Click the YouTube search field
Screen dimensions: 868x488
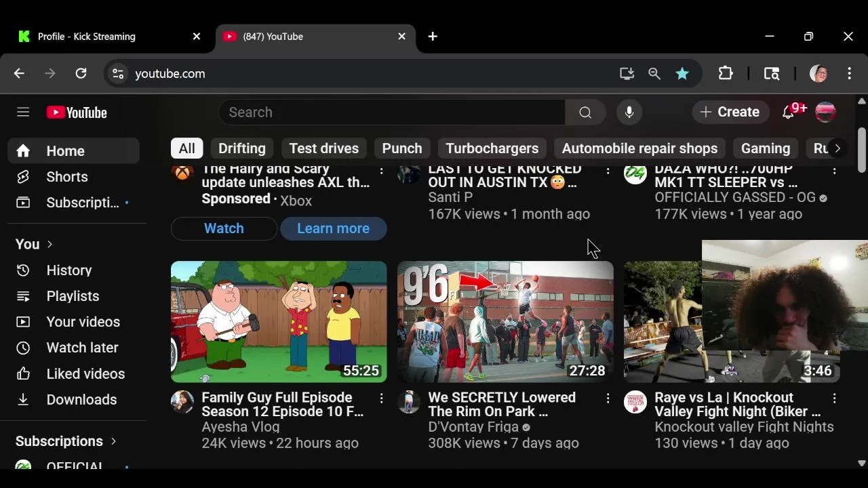(392, 113)
